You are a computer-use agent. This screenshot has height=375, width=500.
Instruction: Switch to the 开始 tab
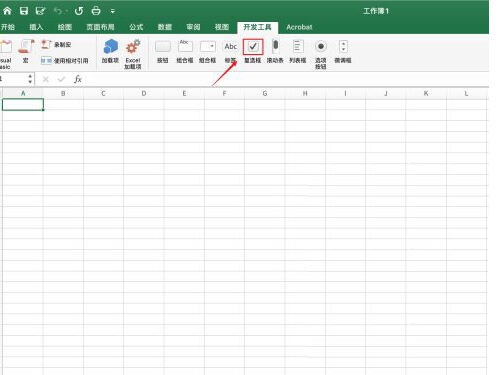(x=8, y=27)
